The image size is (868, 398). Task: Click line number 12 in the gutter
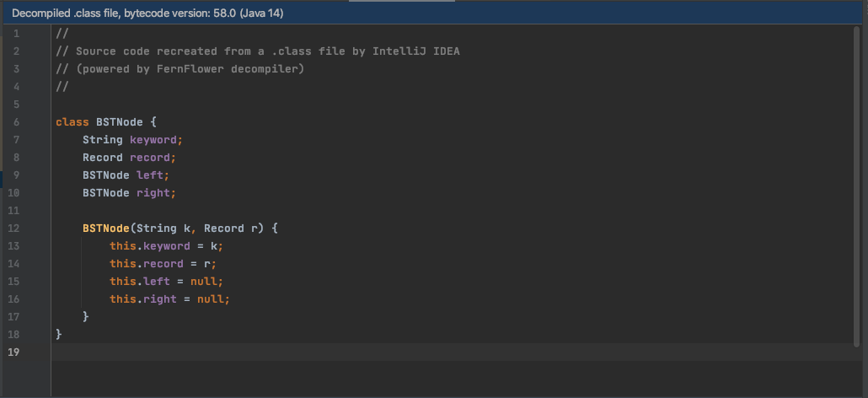tap(13, 228)
